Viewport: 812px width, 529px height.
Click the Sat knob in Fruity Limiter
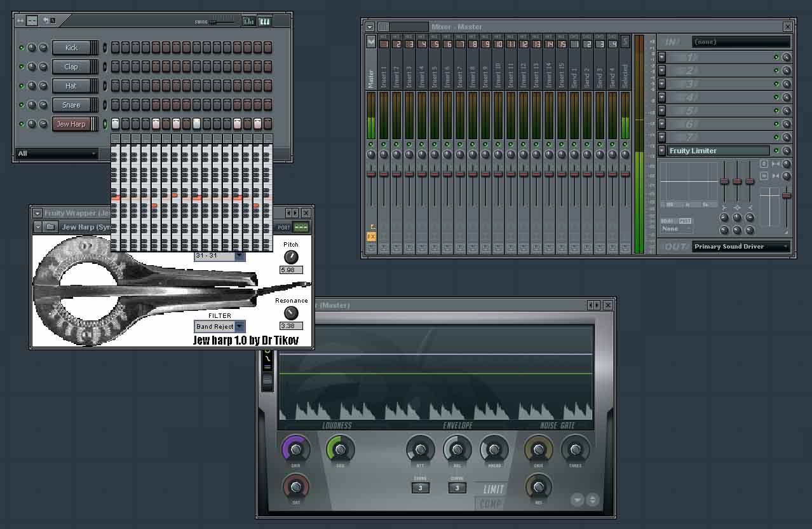click(295, 487)
